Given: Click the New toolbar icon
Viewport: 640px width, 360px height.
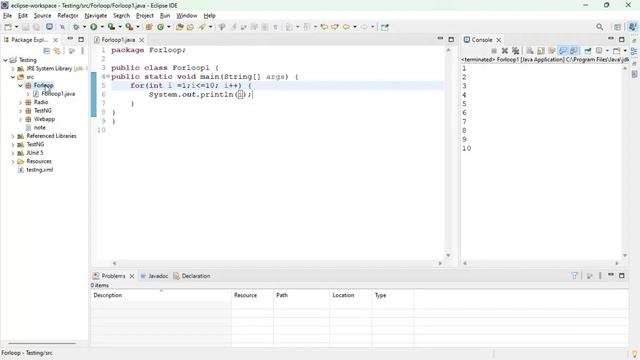Looking at the screenshot, I should pos(8,27).
